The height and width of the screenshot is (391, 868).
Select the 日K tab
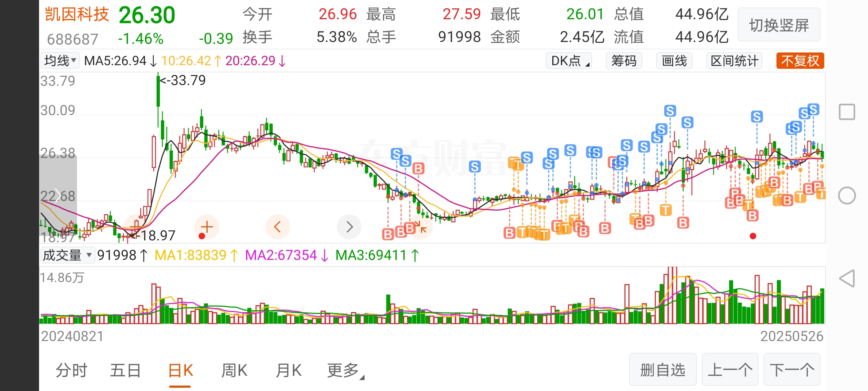point(180,370)
